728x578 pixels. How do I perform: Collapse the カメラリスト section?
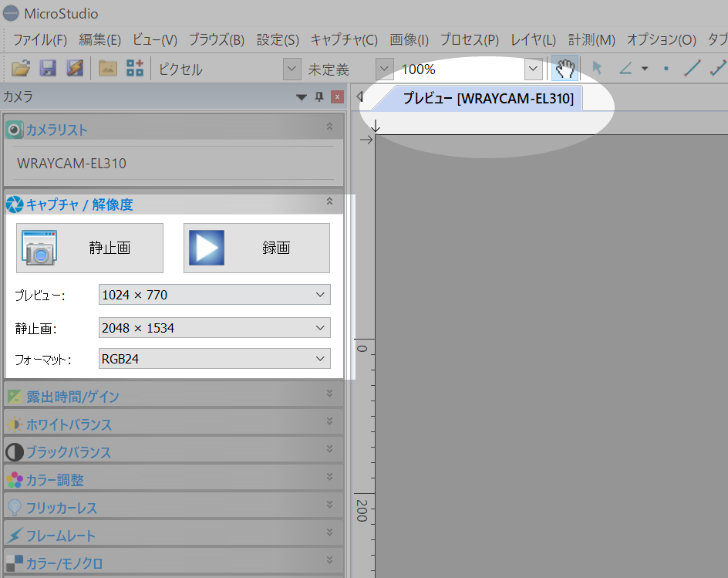click(329, 126)
